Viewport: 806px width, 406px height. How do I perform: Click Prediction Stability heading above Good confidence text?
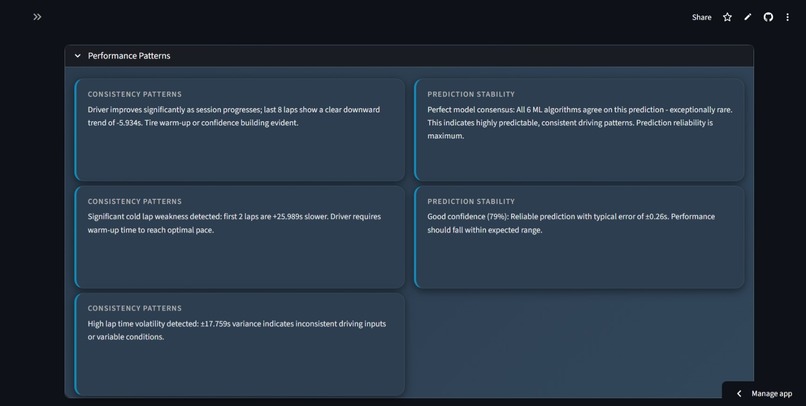471,201
